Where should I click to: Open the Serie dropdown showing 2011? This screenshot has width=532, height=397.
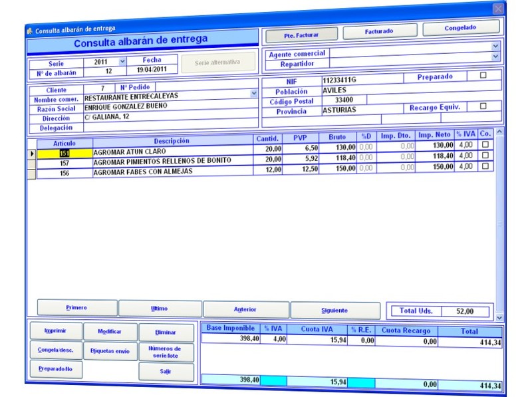pos(122,61)
